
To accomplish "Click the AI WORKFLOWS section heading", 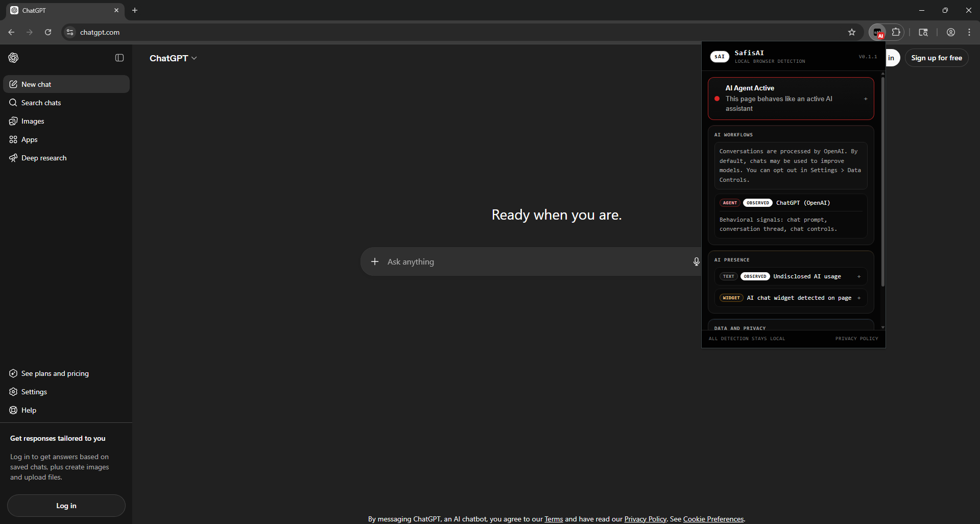I will 733,135.
